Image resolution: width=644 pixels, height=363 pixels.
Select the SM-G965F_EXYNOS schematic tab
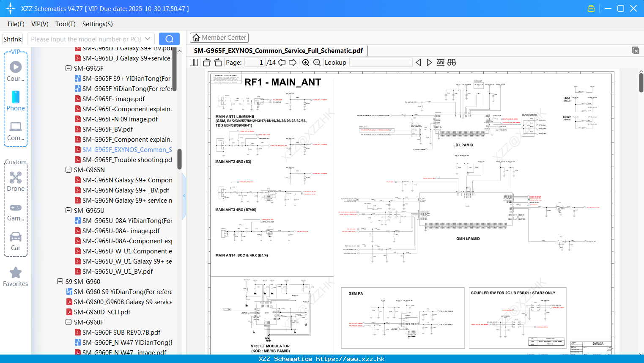pyautogui.click(x=278, y=51)
